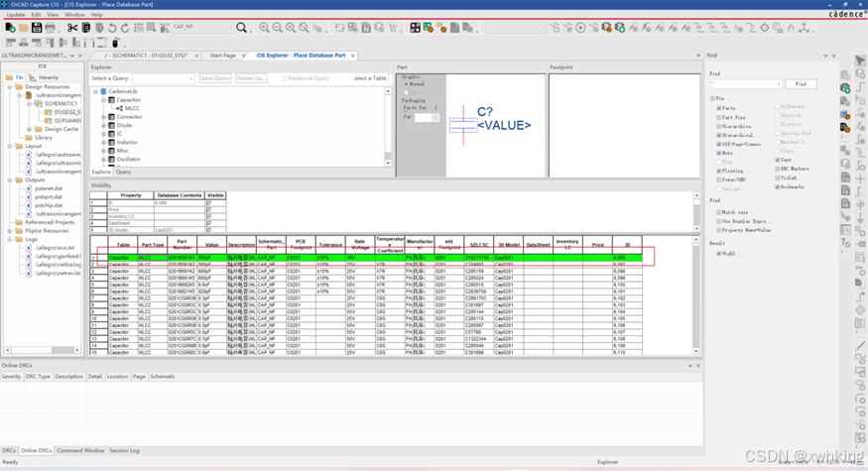This screenshot has height=471, width=868.
Task: Switch to the Query tab in Explorer
Action: pyautogui.click(x=123, y=173)
